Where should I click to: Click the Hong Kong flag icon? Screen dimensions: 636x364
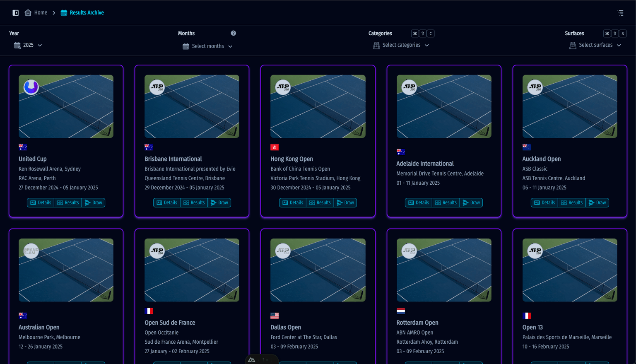(x=275, y=147)
